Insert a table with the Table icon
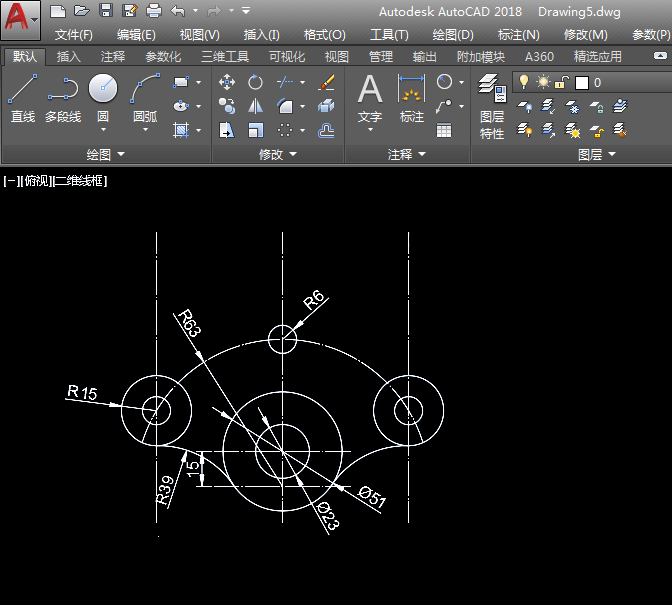 [444, 130]
